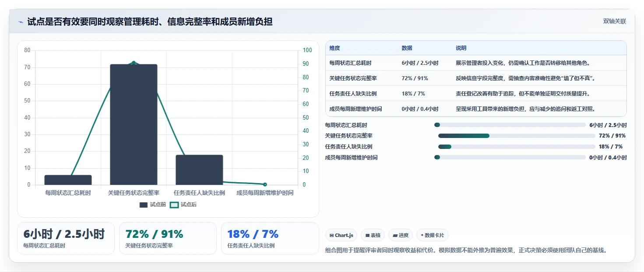Select the 表格 tag chip
Image resolution: width=644 pixels, height=272 pixels.
373,235
